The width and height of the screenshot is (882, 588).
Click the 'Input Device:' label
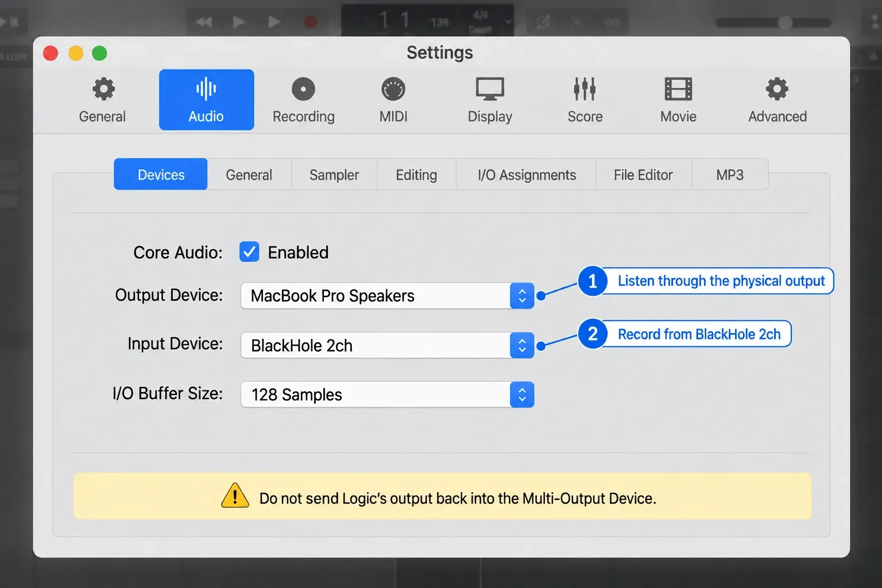[175, 343]
